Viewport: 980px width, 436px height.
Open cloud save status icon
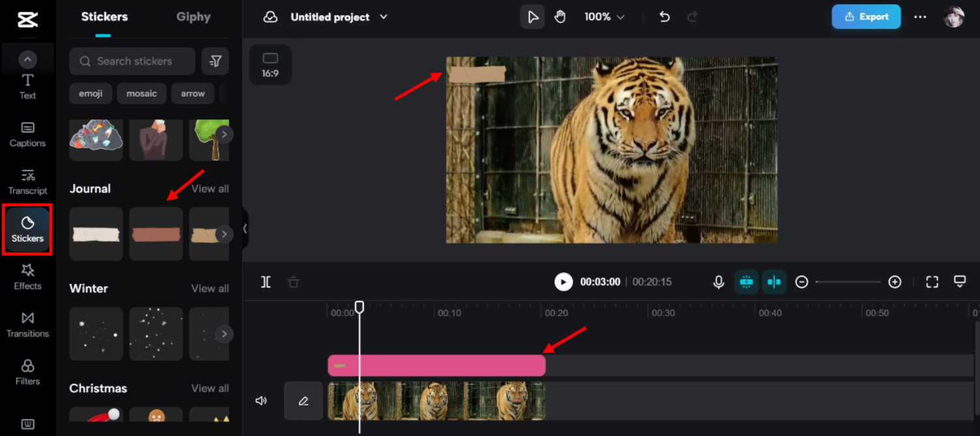(x=270, y=17)
